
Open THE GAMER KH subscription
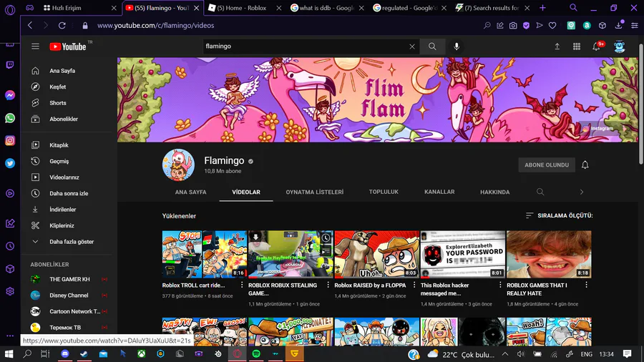coord(69,279)
